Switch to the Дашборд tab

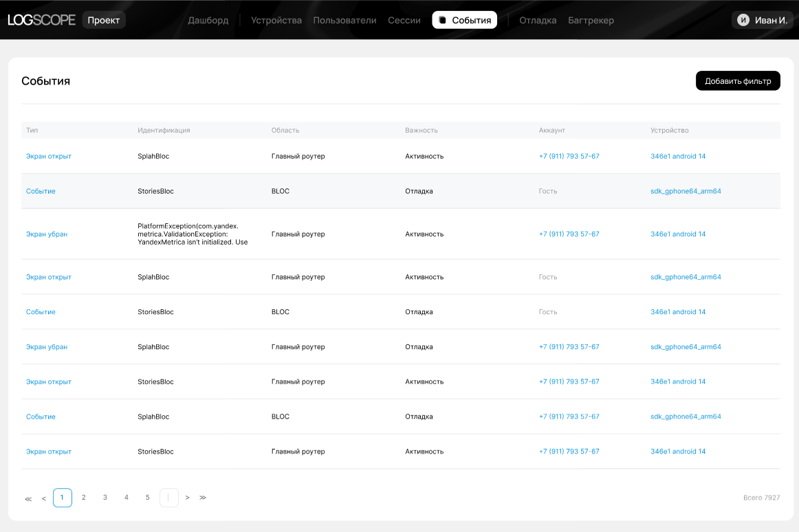(x=208, y=20)
